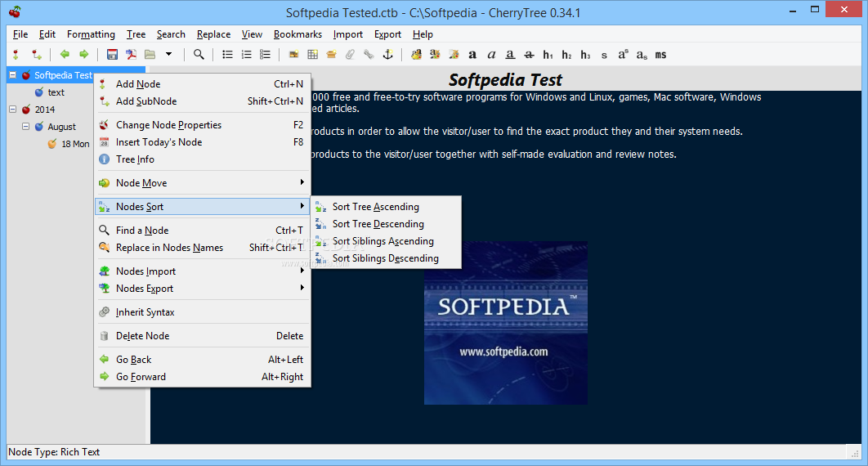The height and width of the screenshot is (466, 868).
Task: Click the Insert Table toolbar icon
Action: click(313, 54)
